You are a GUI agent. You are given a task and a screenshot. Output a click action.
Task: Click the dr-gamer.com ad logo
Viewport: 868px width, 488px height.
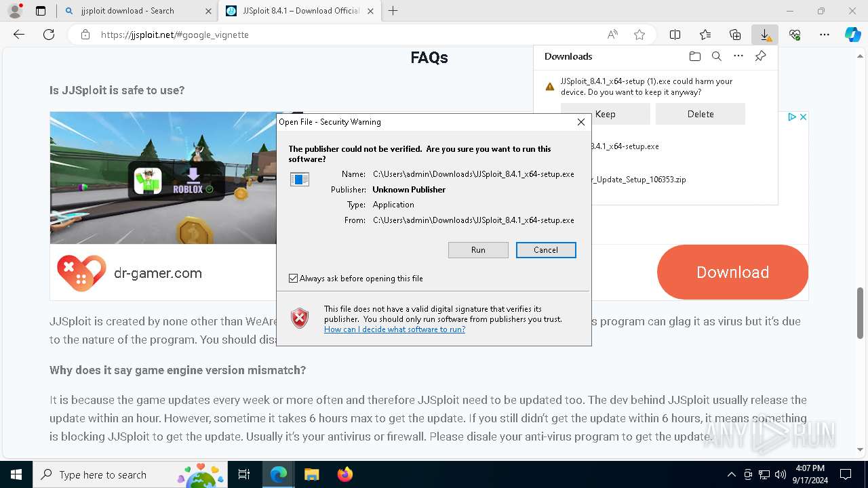point(81,273)
